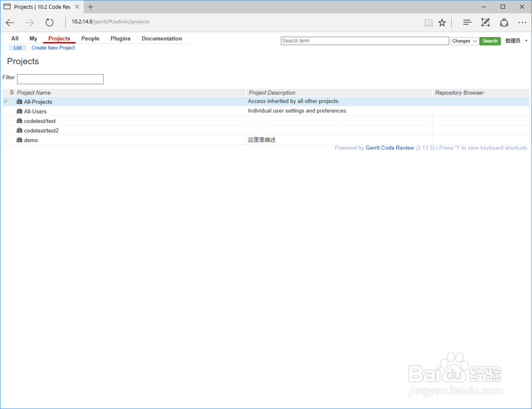
Task: Share the page using the share icon
Action: (504, 22)
